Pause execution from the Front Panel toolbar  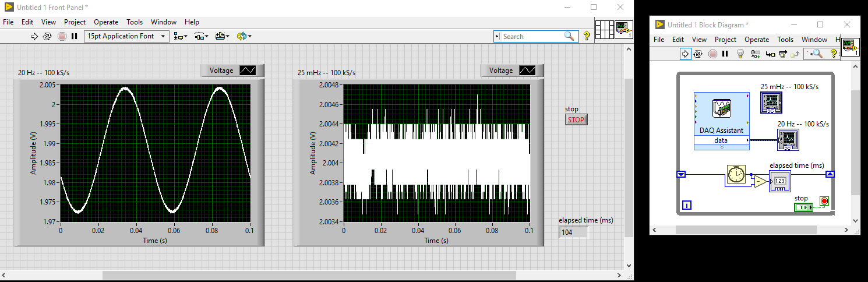click(75, 36)
